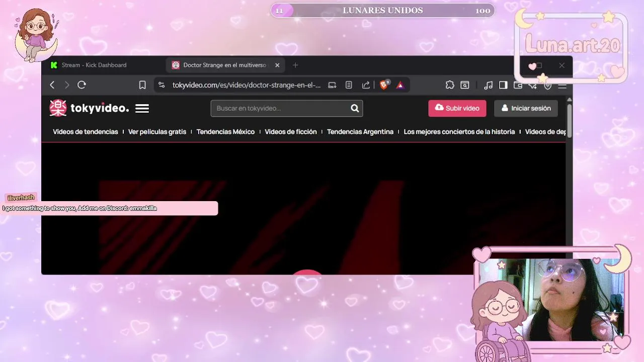Close the Doctor Strange tab
This screenshot has width=644, height=362.
[277, 65]
